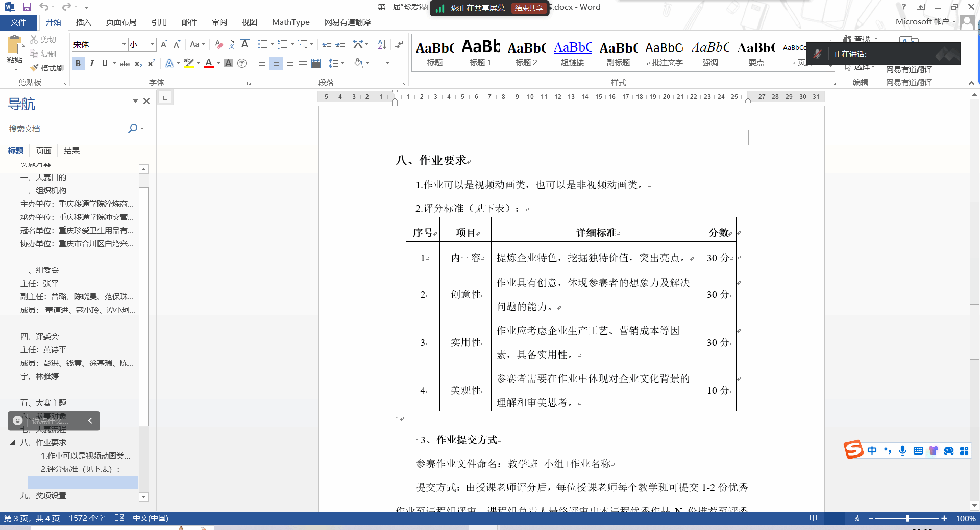Viewport: 980px width, 530px height.
Task: Apply superscript formatting
Action: tap(151, 63)
